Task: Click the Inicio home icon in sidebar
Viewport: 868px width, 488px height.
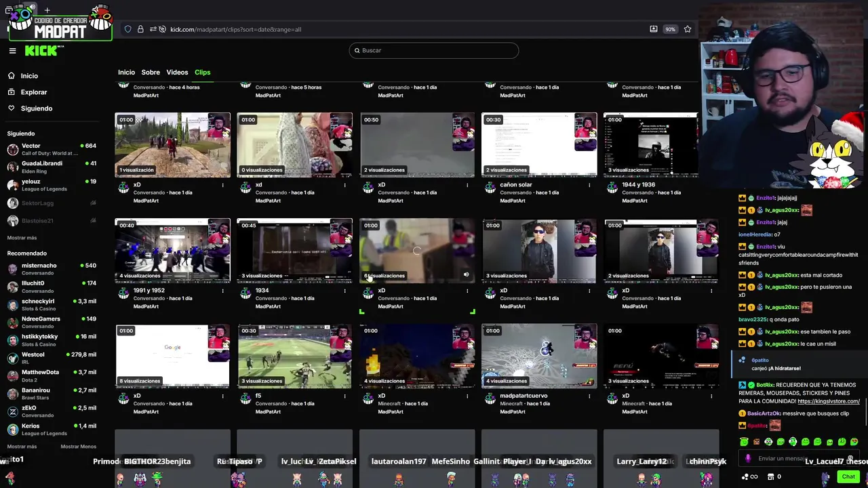Action: click(12, 76)
